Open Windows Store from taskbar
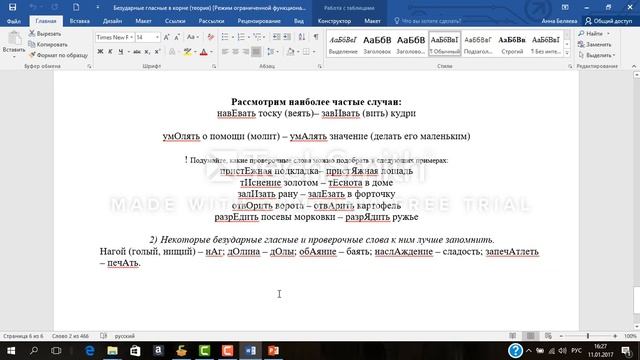The height and width of the screenshot is (360, 640). 135,351
